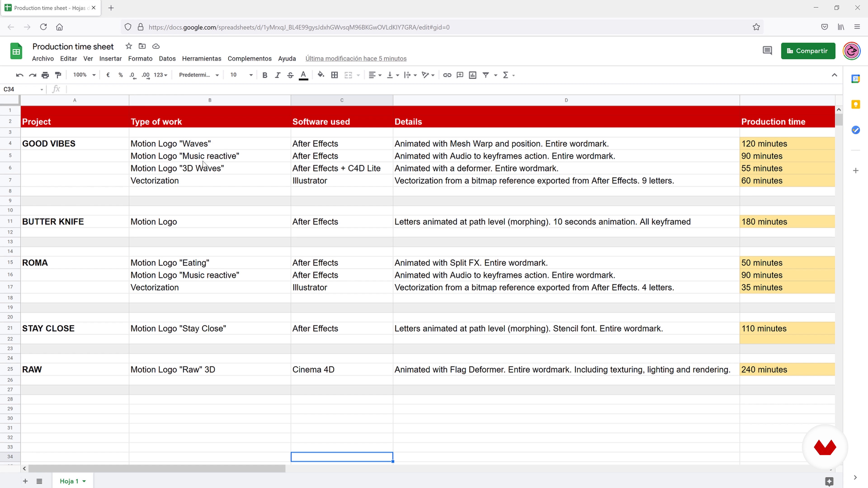The height and width of the screenshot is (488, 868).
Task: Click the Redo icon in toolbar
Action: 32,75
